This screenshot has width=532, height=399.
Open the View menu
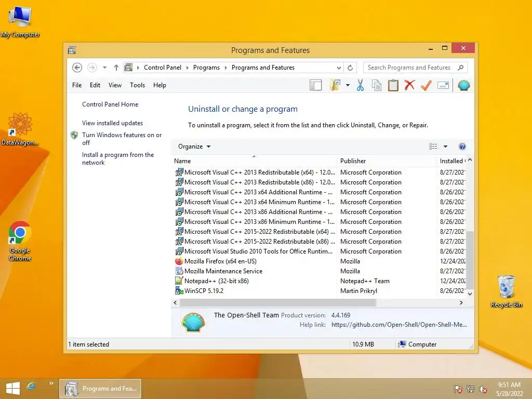tap(115, 85)
